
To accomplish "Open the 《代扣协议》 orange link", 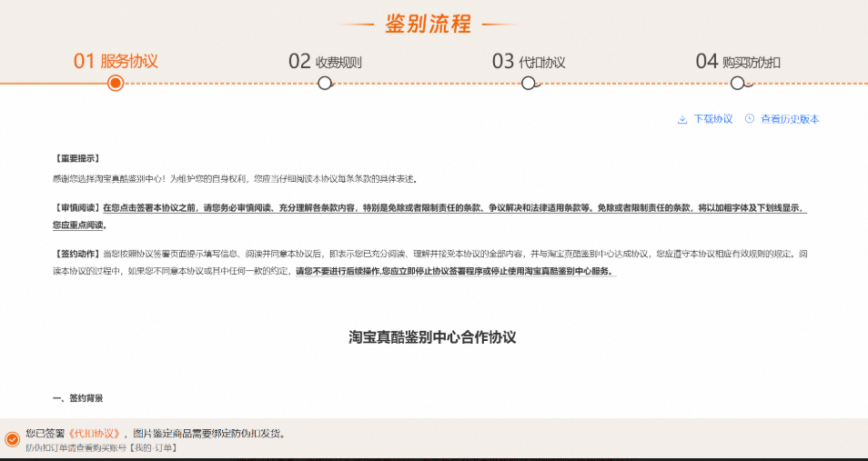I will 93,434.
